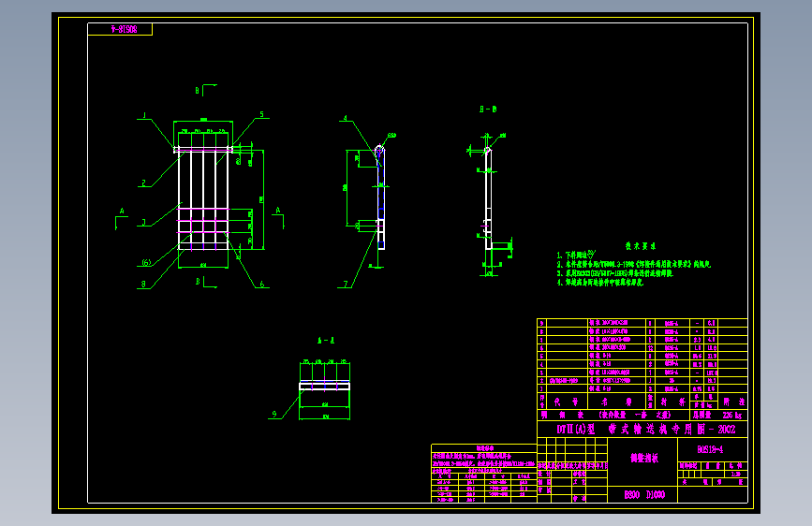
Task: Click balloon callout number 2
Action: [x=144, y=183]
